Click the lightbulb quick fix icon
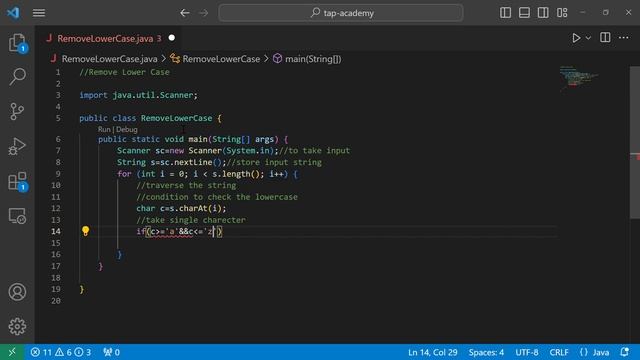The width and height of the screenshot is (640, 360). coord(85,231)
